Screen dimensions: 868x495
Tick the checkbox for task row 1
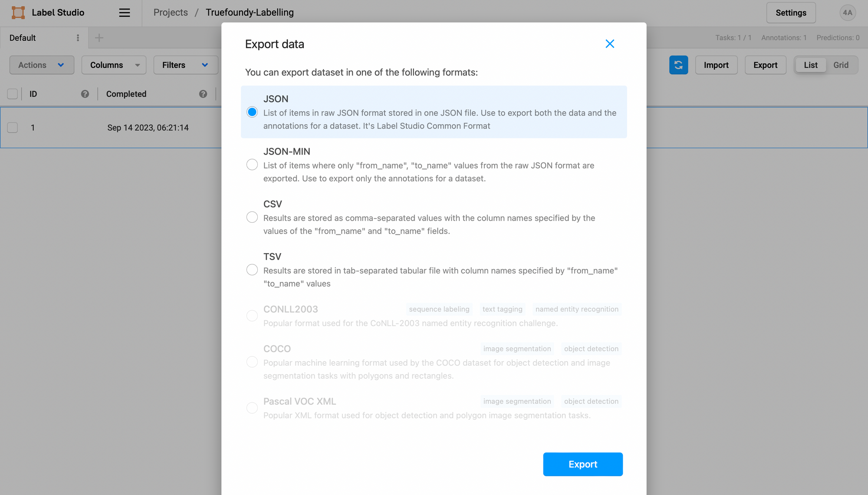click(13, 128)
